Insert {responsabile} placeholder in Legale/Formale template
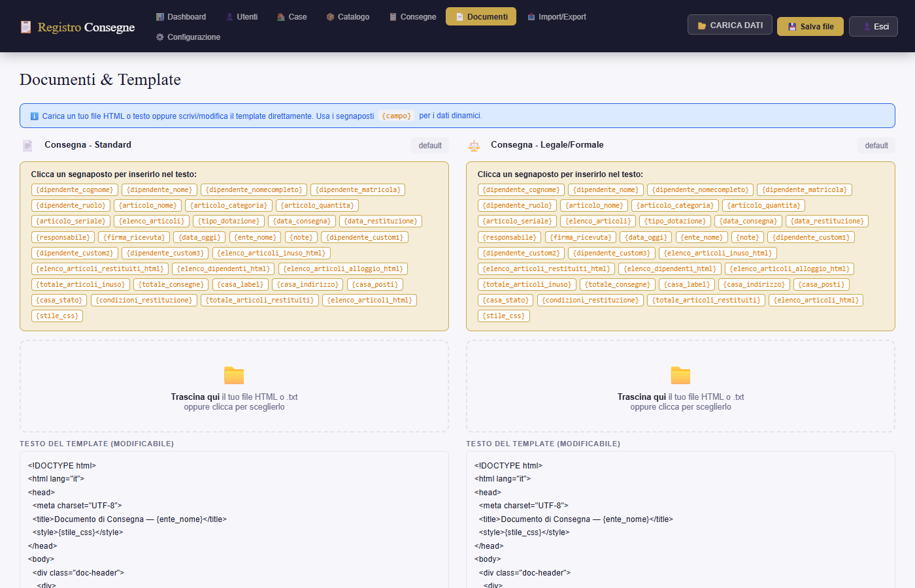Image resolution: width=915 pixels, height=588 pixels. [510, 237]
